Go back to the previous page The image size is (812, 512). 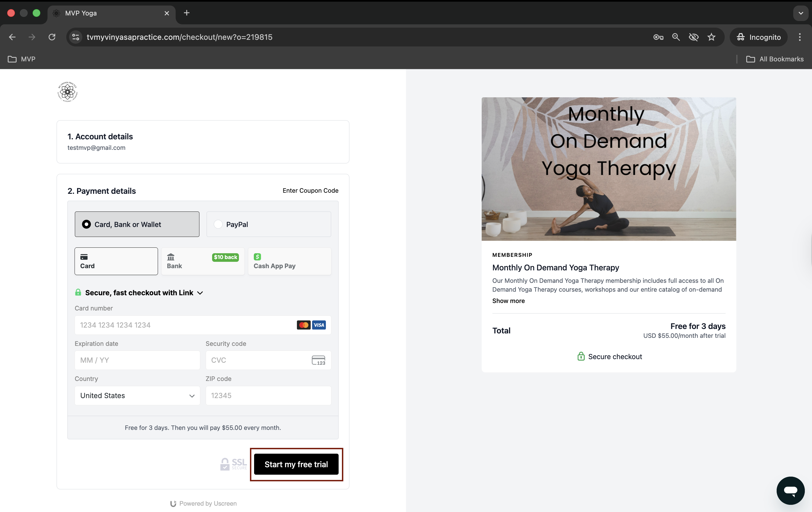pos(12,37)
